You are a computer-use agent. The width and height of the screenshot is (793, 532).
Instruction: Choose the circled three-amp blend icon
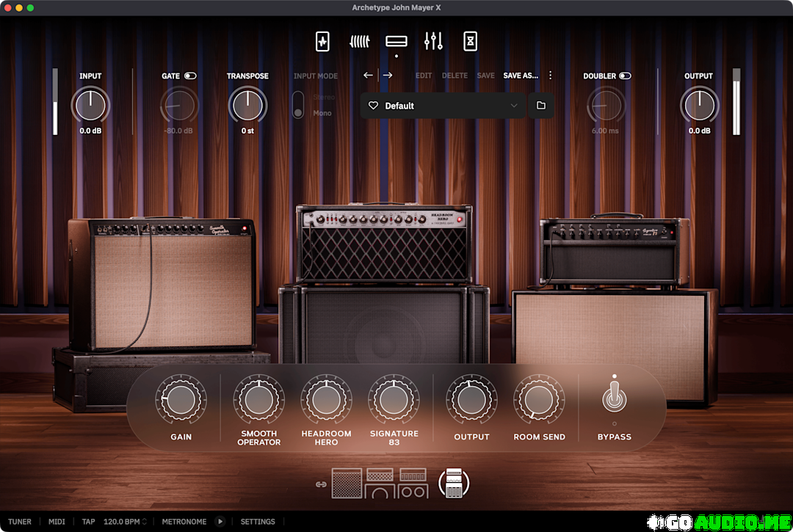[454, 483]
